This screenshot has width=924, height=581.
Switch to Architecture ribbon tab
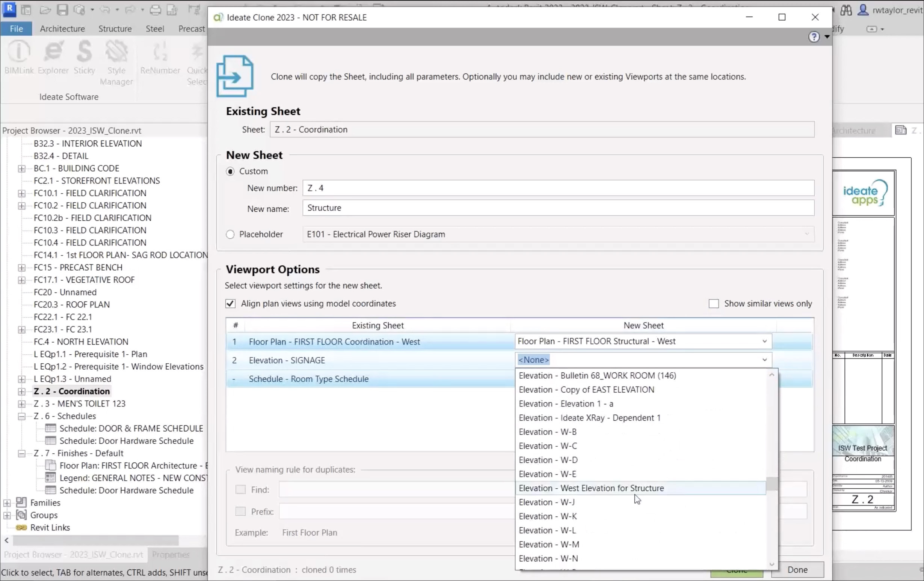(62, 29)
